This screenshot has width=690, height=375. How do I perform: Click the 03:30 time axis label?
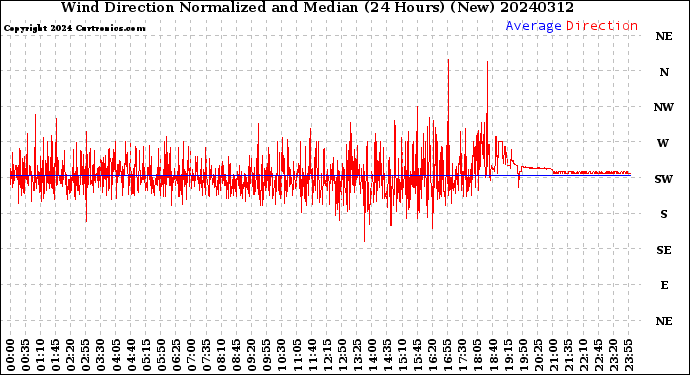click(101, 355)
